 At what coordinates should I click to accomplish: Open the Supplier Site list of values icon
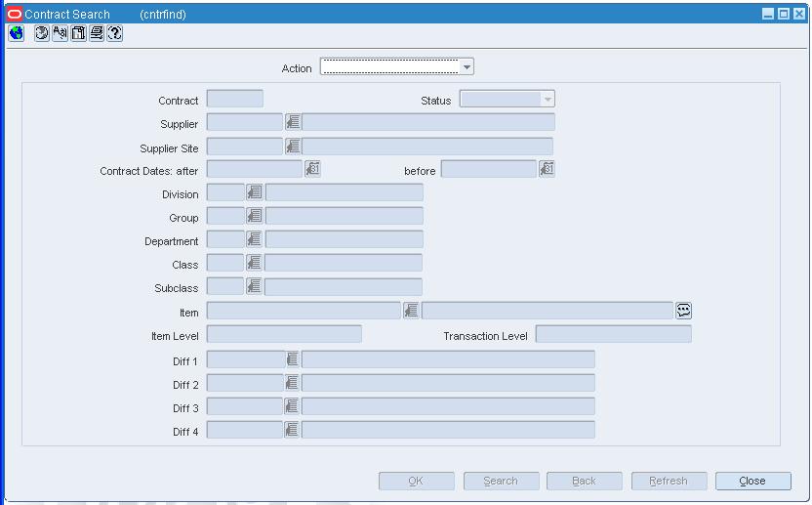(293, 147)
